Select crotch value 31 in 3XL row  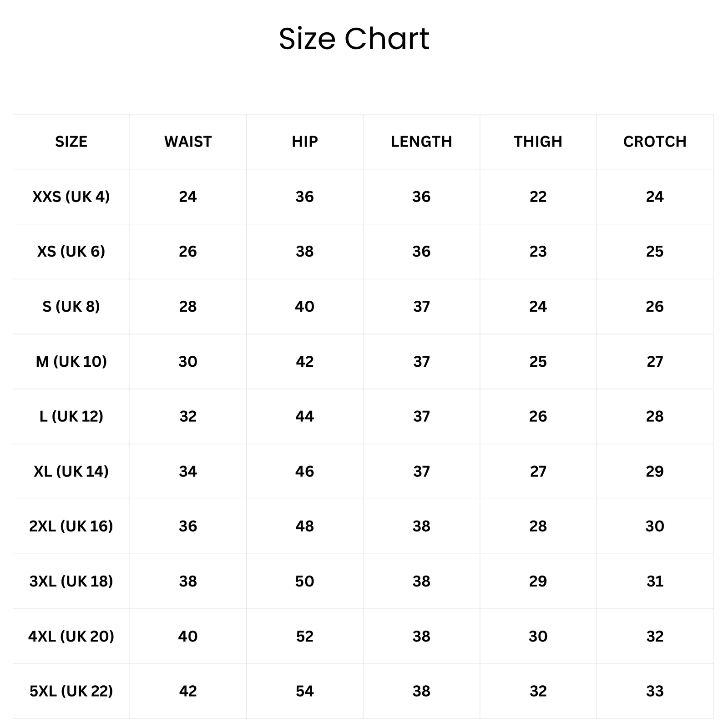click(655, 581)
